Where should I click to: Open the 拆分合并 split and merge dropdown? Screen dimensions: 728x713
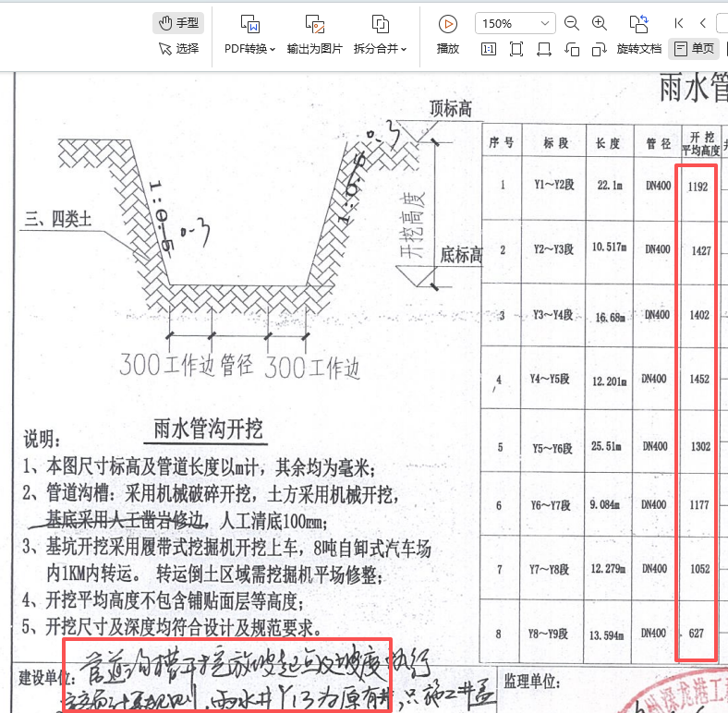[x=380, y=34]
